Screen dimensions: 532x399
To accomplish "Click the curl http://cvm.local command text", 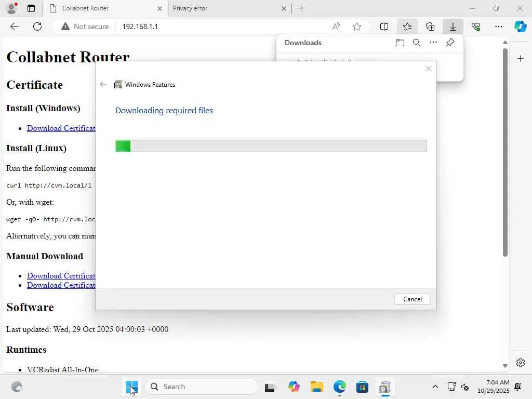I will 49,185.
